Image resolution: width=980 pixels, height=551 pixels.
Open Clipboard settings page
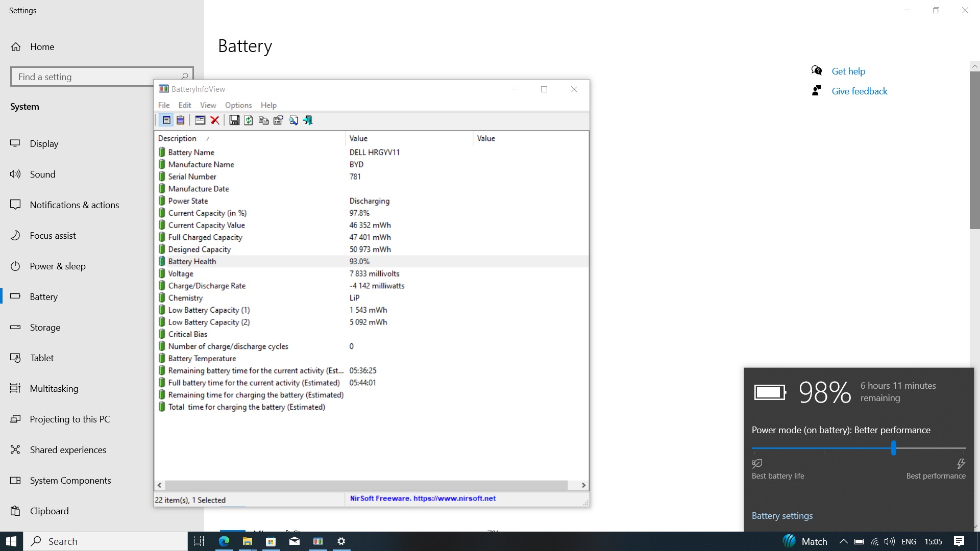tap(49, 511)
